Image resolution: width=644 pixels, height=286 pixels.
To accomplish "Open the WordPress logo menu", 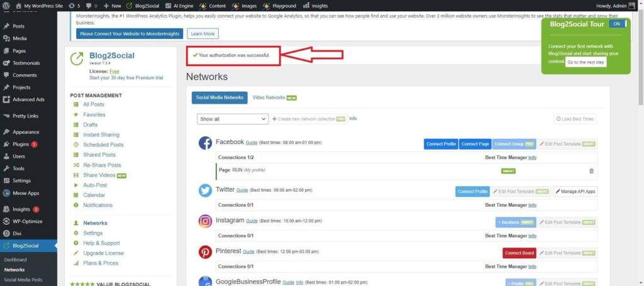I will click(x=6, y=6).
